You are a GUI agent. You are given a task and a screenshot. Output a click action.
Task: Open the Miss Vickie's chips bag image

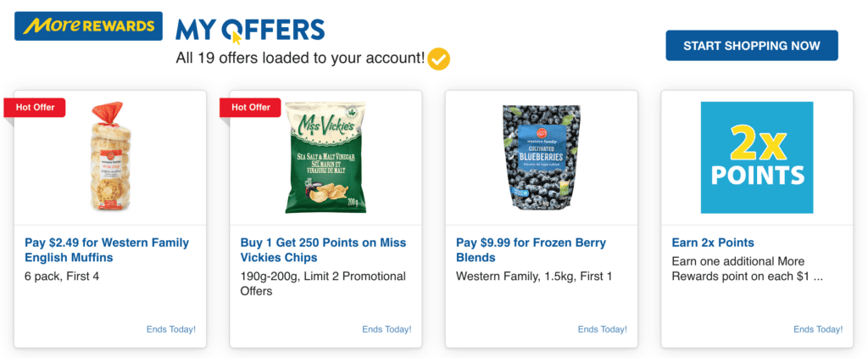325,158
